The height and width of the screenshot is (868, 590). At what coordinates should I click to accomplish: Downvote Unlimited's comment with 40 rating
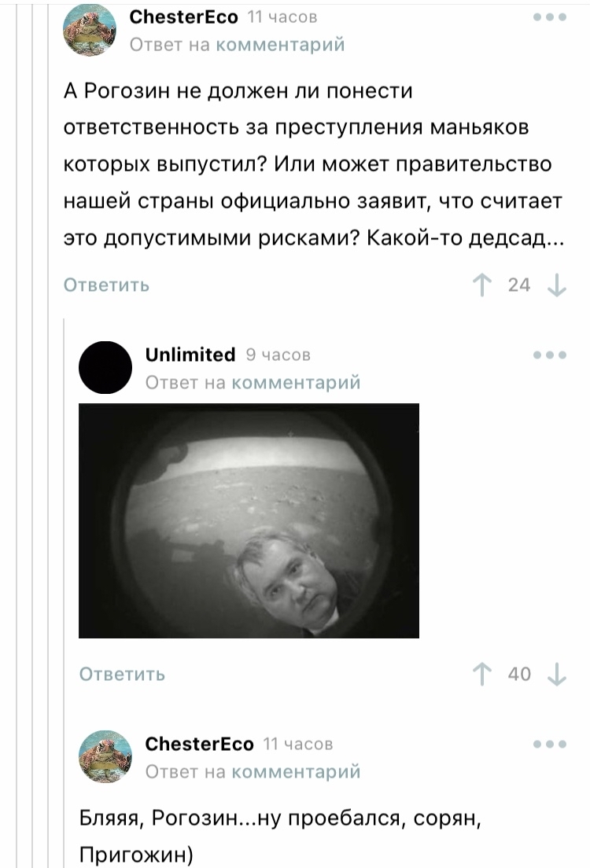tap(556, 675)
